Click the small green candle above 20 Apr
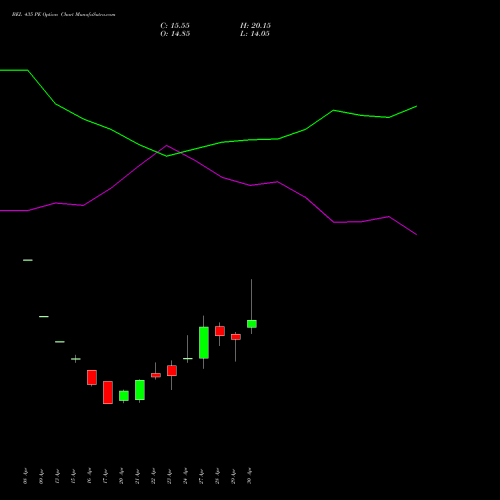 point(124,396)
